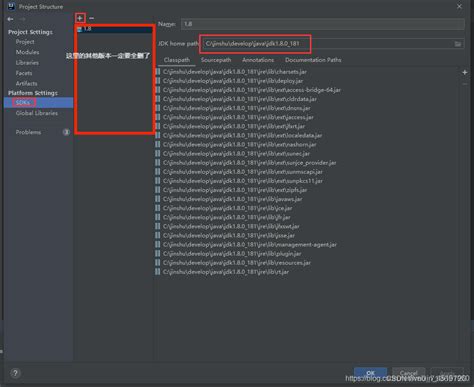
Task: Select the localedata.jar entry
Action: [239, 136]
